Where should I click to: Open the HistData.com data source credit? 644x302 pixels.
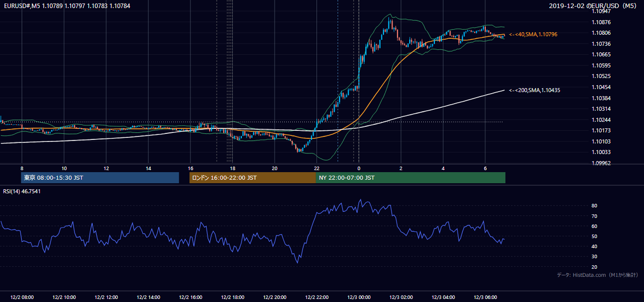[597, 275]
